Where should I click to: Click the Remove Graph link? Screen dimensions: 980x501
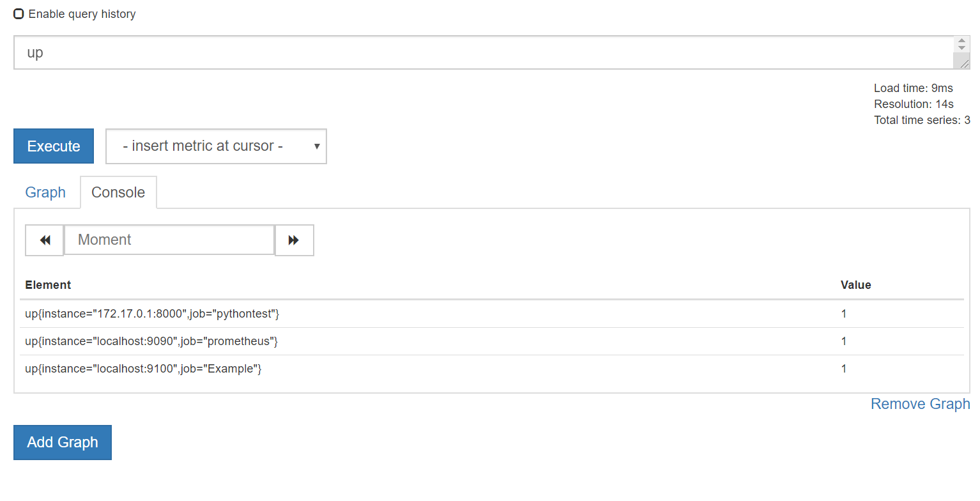coord(920,404)
